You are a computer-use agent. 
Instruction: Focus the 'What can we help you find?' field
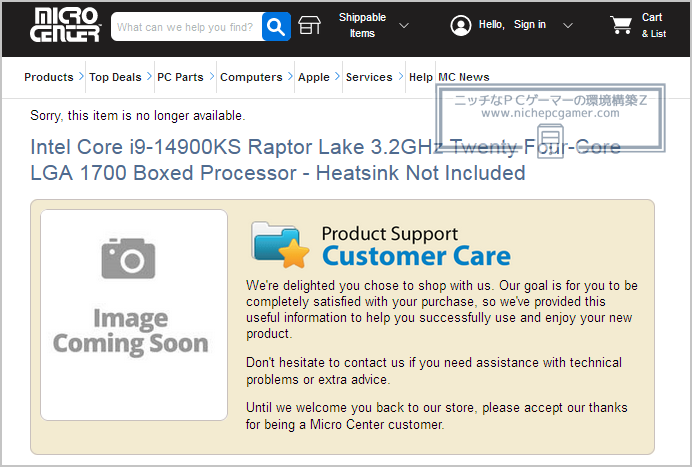(x=186, y=27)
